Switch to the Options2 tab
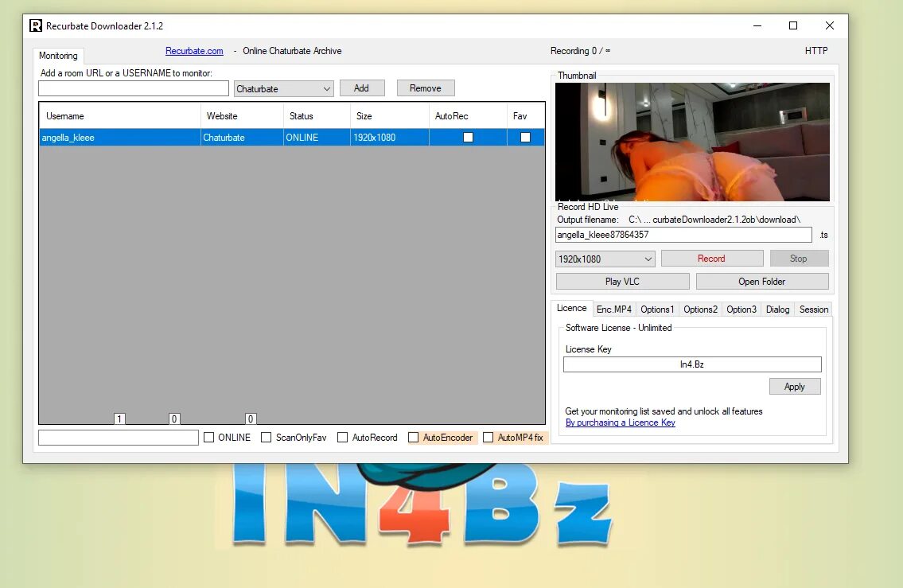 click(x=700, y=310)
